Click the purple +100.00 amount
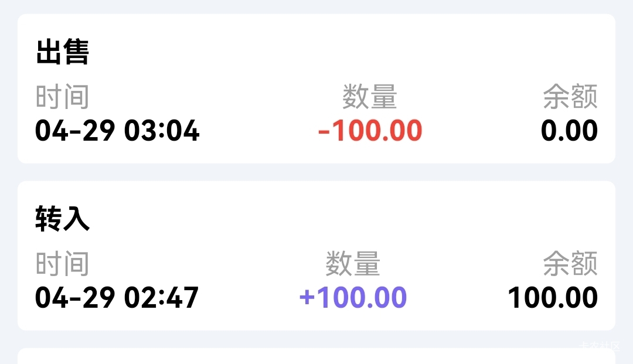 (x=353, y=298)
